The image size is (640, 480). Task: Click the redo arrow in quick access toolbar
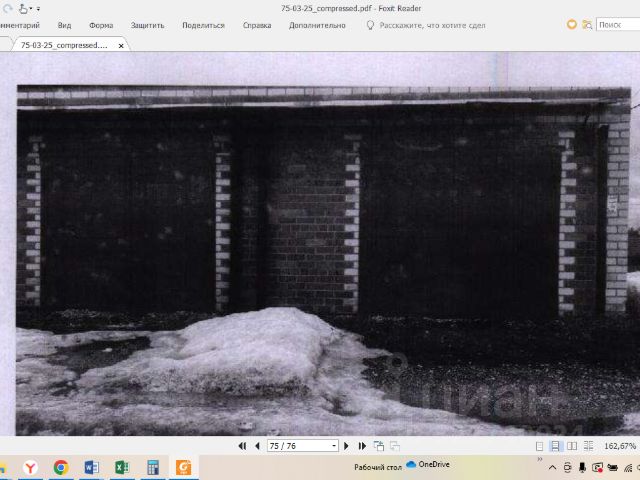coord(7,8)
